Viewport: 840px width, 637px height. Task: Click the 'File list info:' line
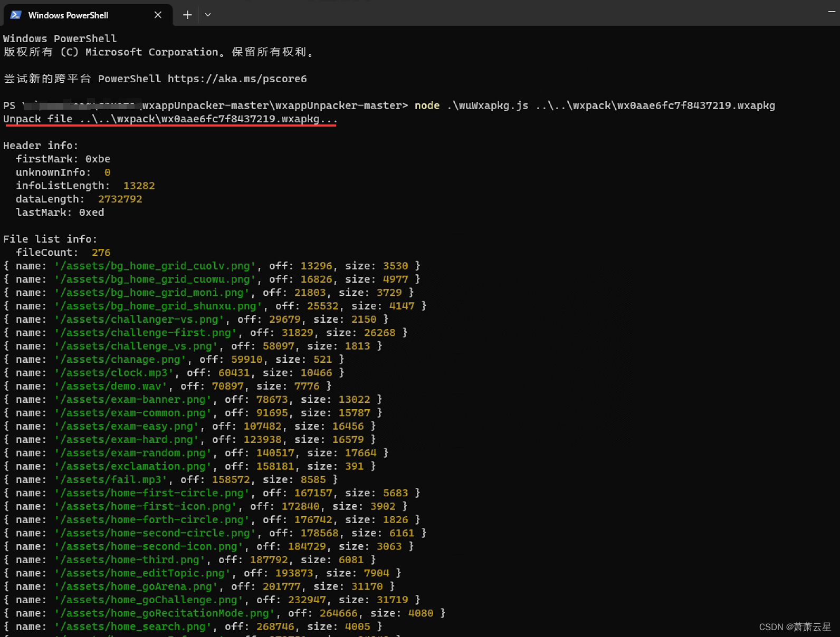50,239
